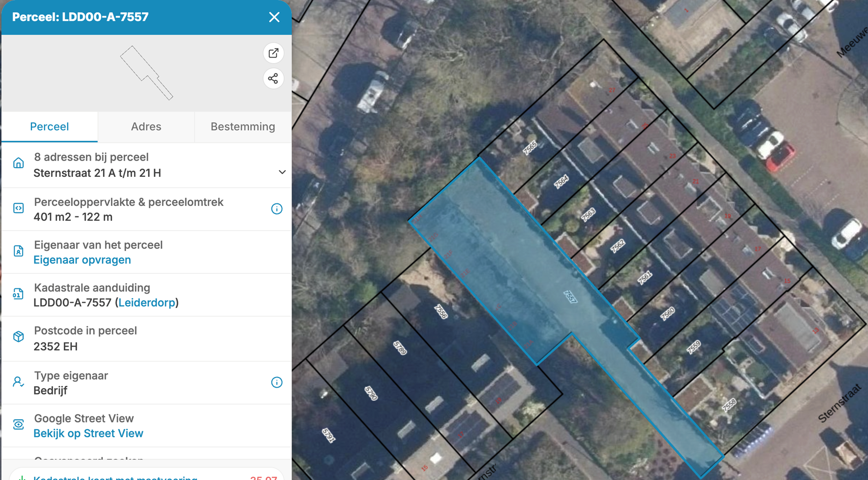Open the Bestemming tab
The image size is (868, 480).
(243, 127)
